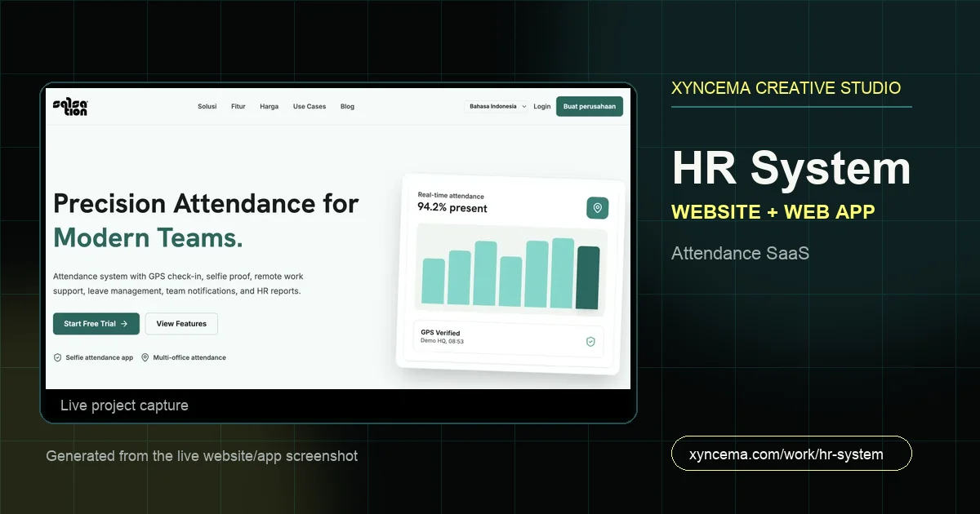The image size is (980, 514).
Task: Go to the Harga page
Action: coord(269,107)
